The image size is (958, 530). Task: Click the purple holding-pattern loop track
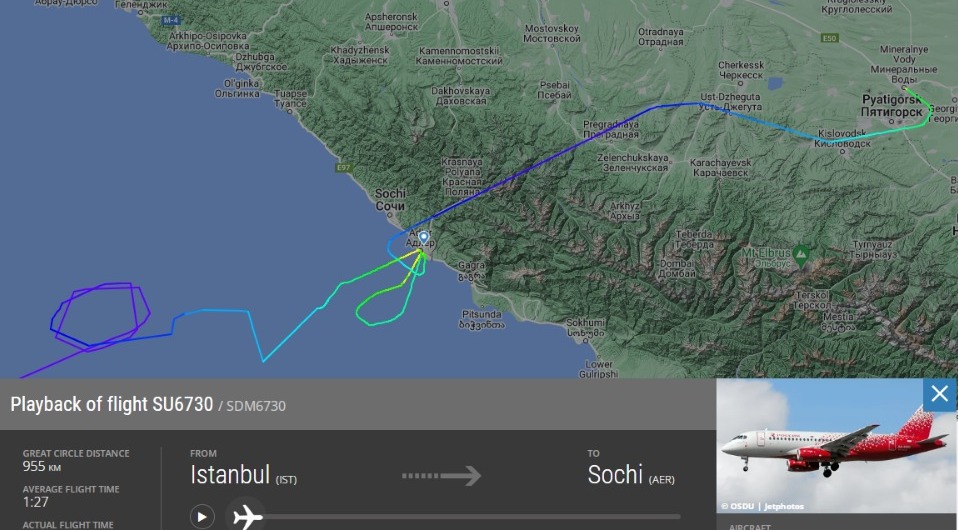click(x=101, y=315)
